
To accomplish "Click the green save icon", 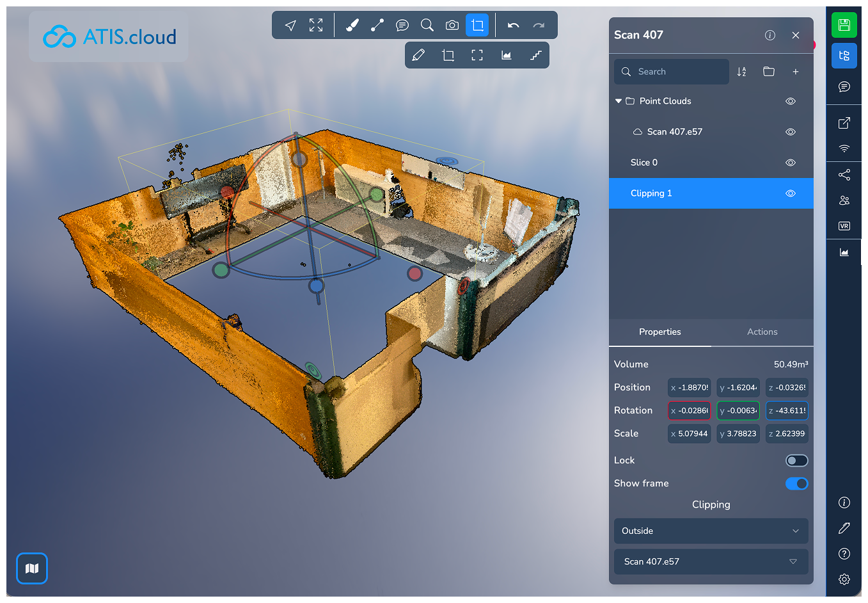I will pyautogui.click(x=844, y=25).
